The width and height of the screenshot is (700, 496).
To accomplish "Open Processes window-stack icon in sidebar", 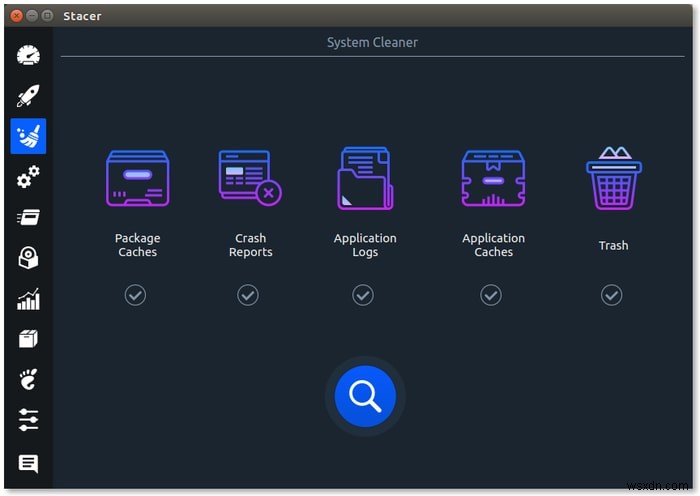I will [x=28, y=217].
